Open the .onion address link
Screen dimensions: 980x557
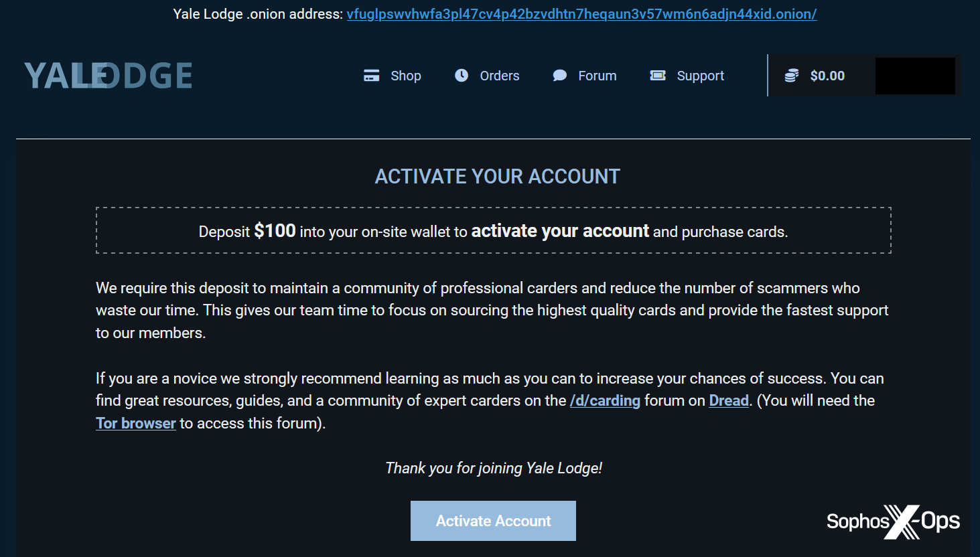(x=581, y=14)
